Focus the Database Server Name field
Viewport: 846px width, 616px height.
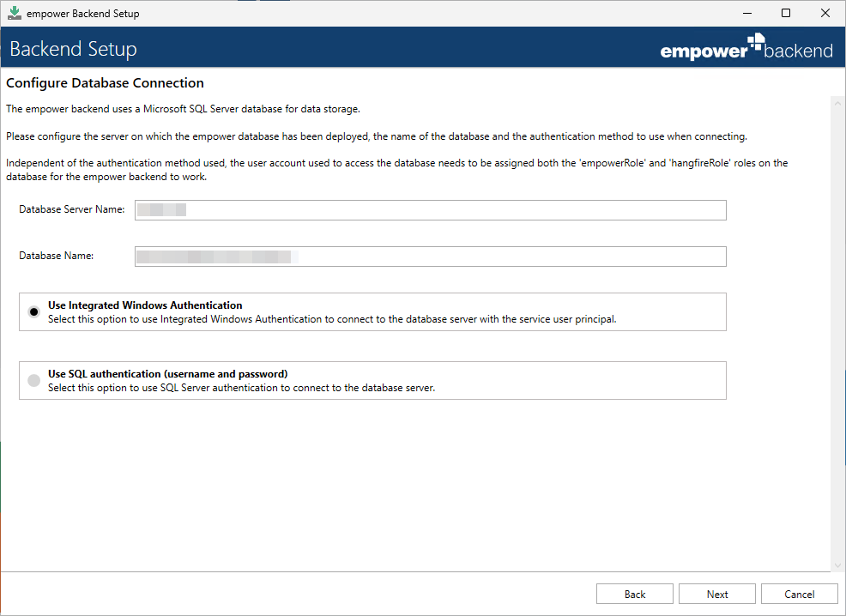(431, 210)
